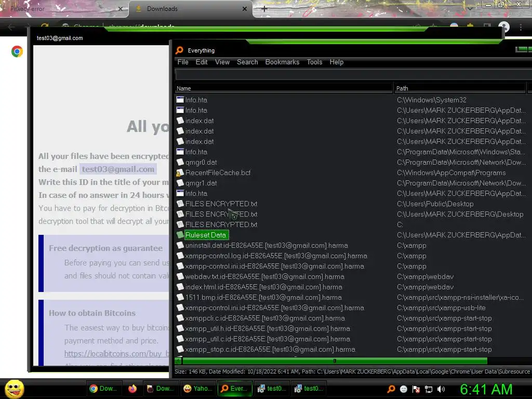Click the 6:41 AM taskbar clock
532x399 pixels.
486,390
